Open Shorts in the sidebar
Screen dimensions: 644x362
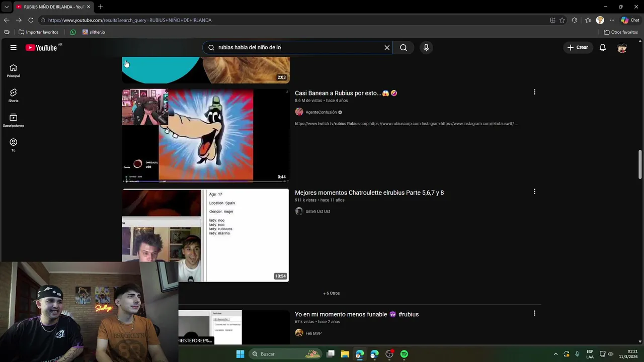14,96
